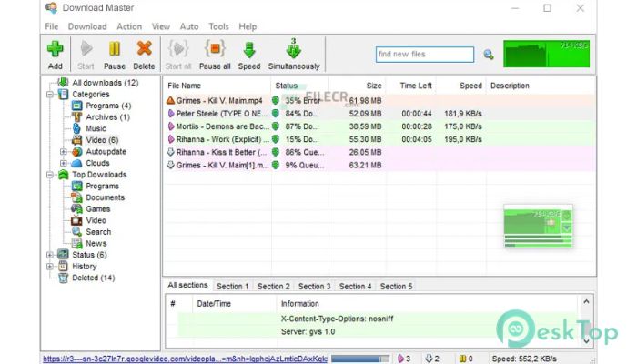Expand the Status (6) tree node
The image size is (637, 364).
49,255
